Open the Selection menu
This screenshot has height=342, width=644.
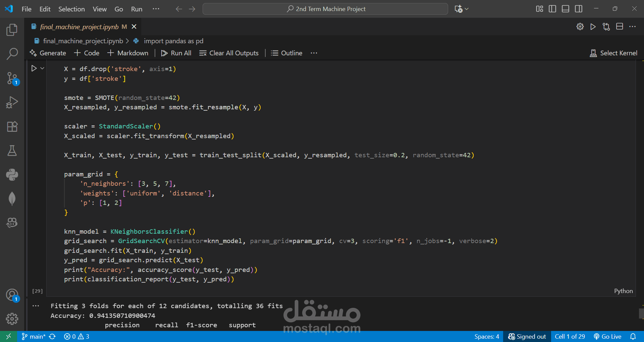[x=71, y=9]
